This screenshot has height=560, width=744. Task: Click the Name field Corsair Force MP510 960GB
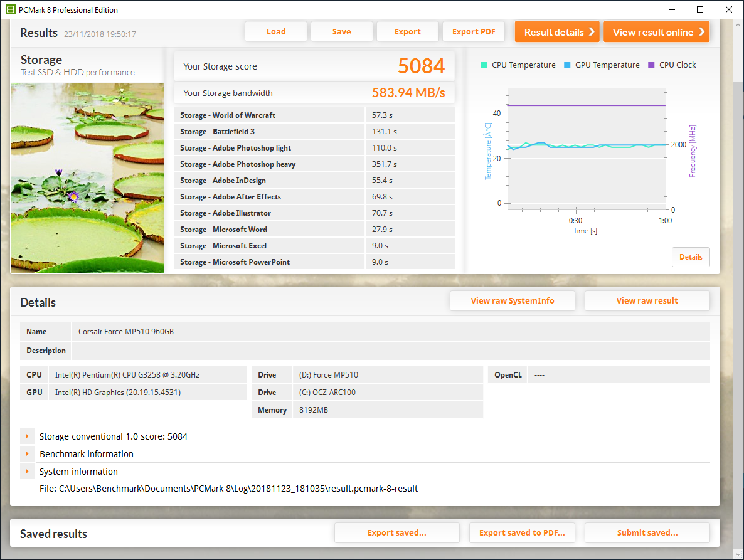coord(391,332)
